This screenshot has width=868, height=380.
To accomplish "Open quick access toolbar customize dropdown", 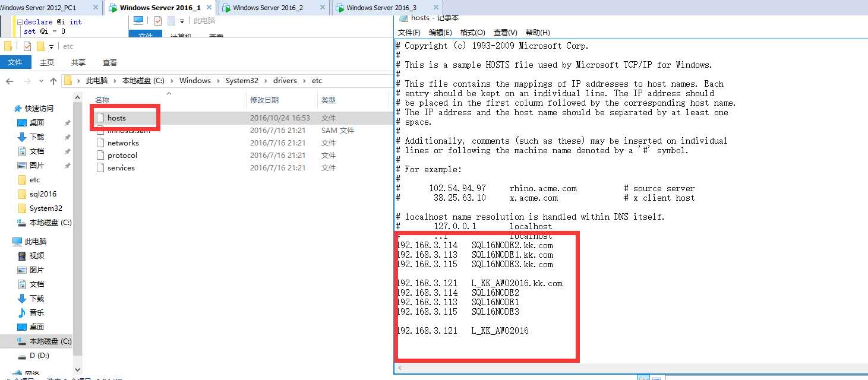I will [52, 47].
